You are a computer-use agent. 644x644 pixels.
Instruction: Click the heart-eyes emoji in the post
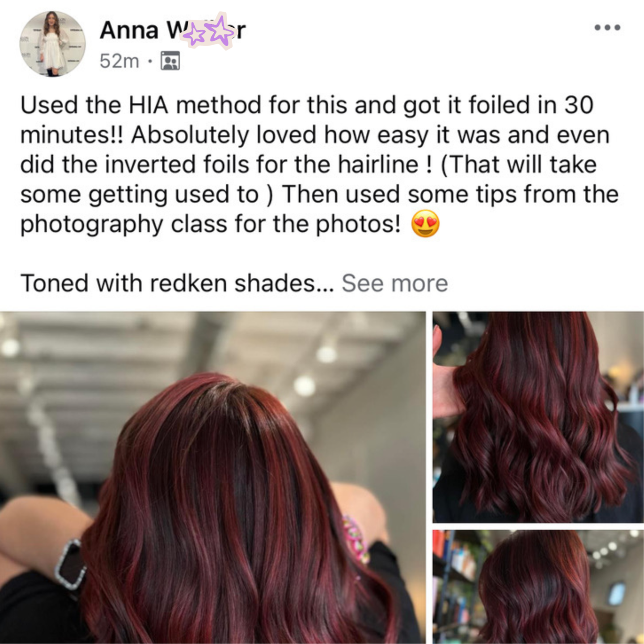pyautogui.click(x=425, y=223)
